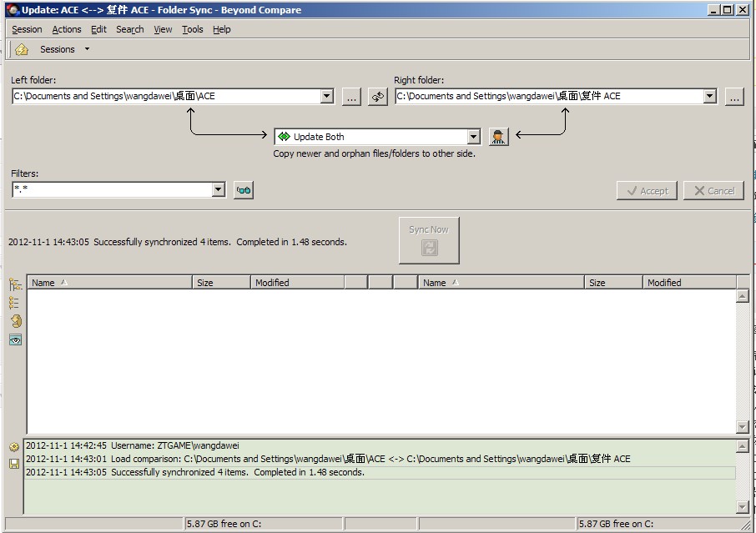Toggle the eye preview icon
Viewport: 756px width, 533px height.
click(15, 339)
